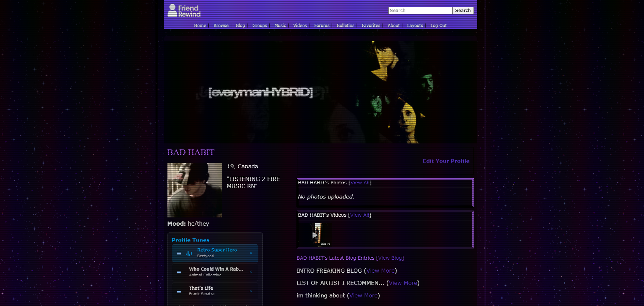644x306 pixels.
Task: Open the About nav link
Action: pos(393,26)
